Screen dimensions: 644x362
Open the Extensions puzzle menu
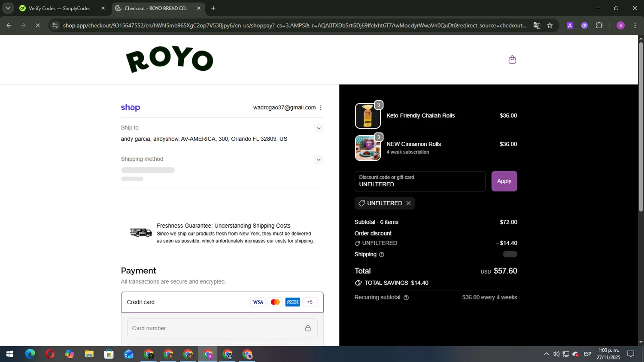[599, 26]
